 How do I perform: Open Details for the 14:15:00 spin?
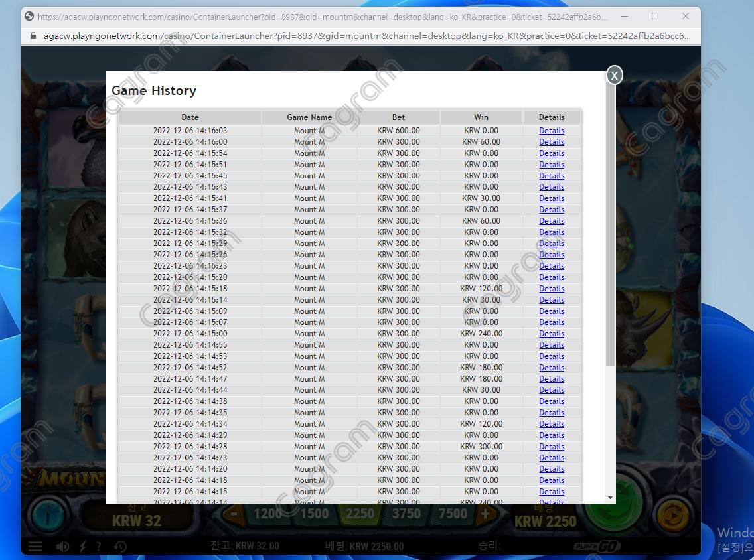[552, 334]
